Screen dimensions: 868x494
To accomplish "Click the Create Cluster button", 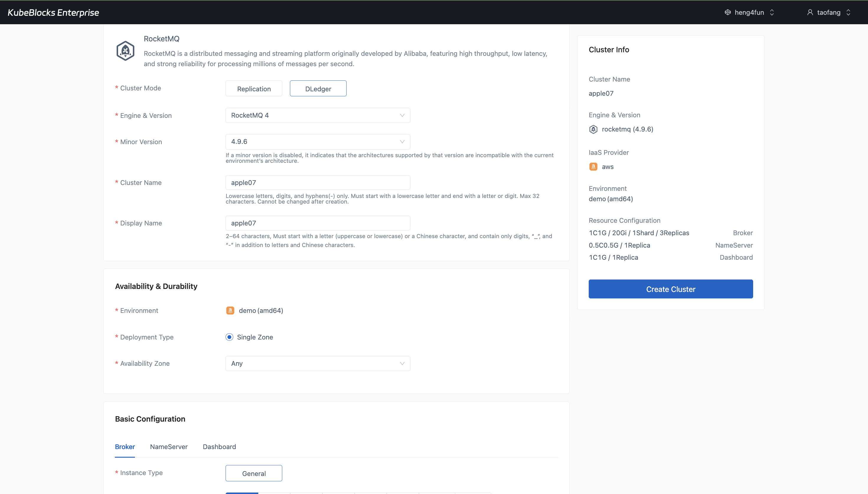I will point(670,289).
